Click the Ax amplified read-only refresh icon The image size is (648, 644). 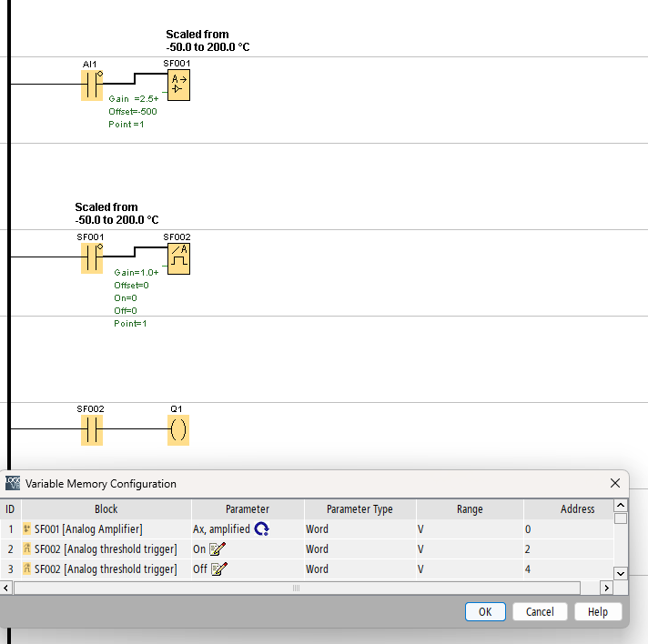(261, 529)
